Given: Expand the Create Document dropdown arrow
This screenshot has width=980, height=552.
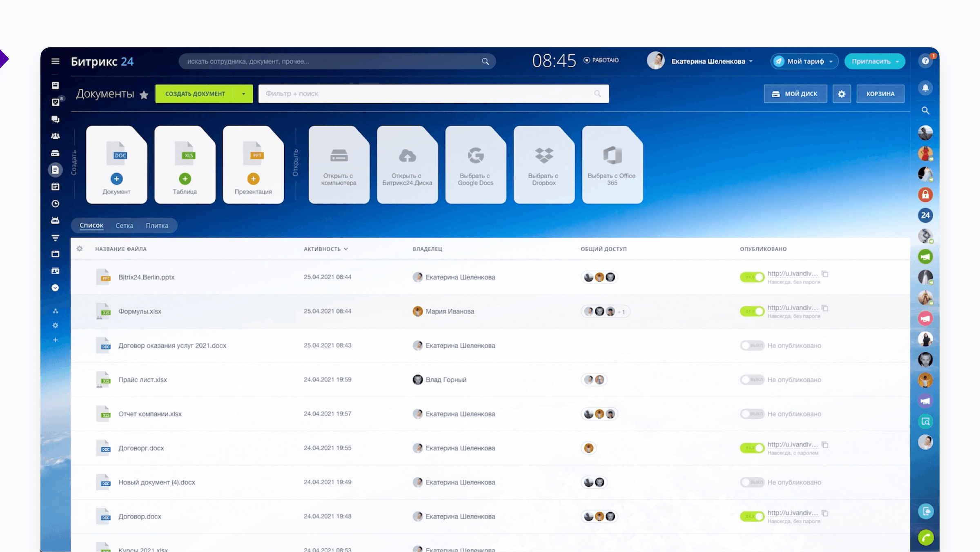Looking at the screenshot, I should (244, 94).
